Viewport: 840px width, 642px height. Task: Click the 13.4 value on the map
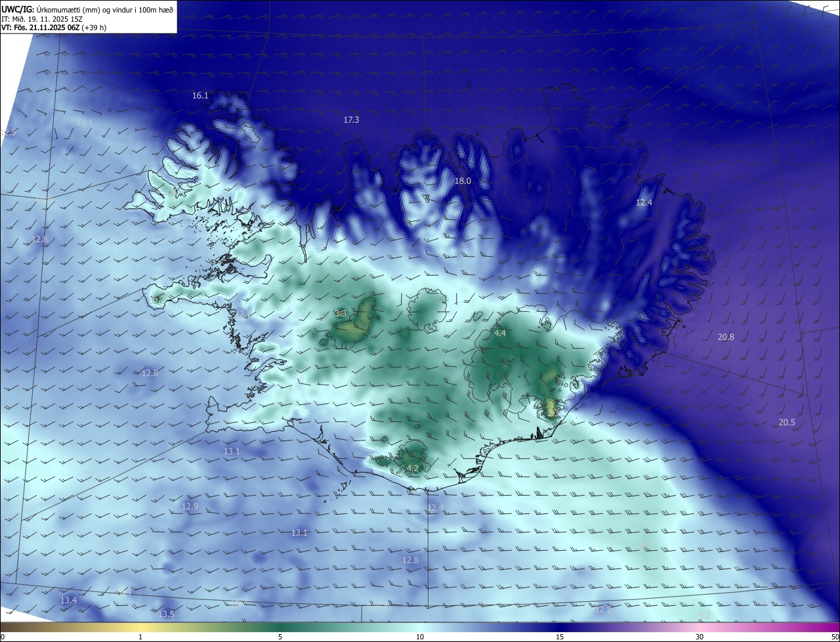(68, 601)
